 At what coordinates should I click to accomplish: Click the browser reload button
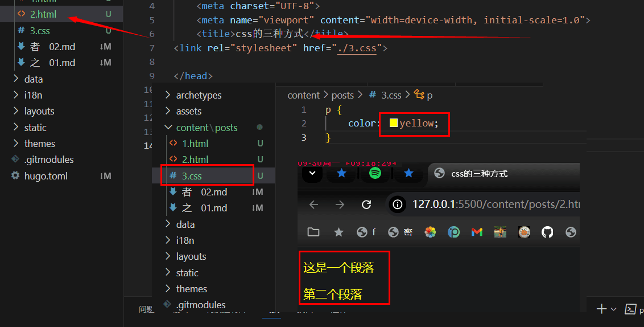coord(366,205)
